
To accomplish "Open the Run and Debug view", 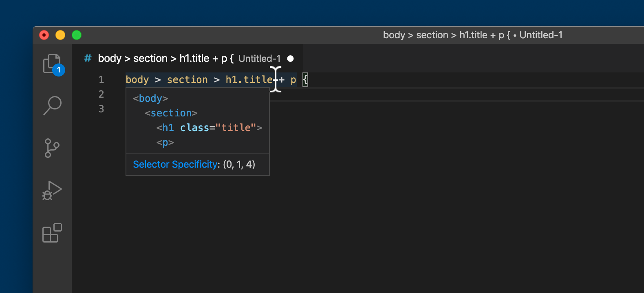I will [52, 190].
